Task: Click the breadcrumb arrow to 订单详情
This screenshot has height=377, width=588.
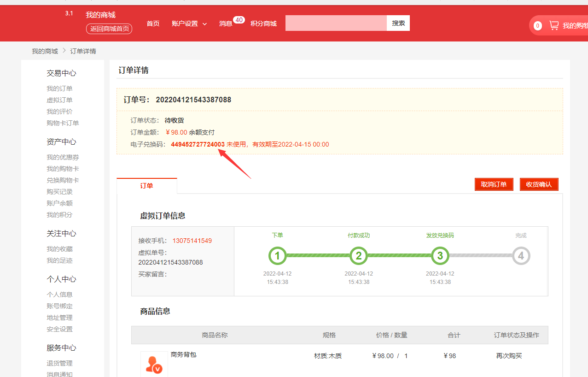Action: click(x=64, y=51)
